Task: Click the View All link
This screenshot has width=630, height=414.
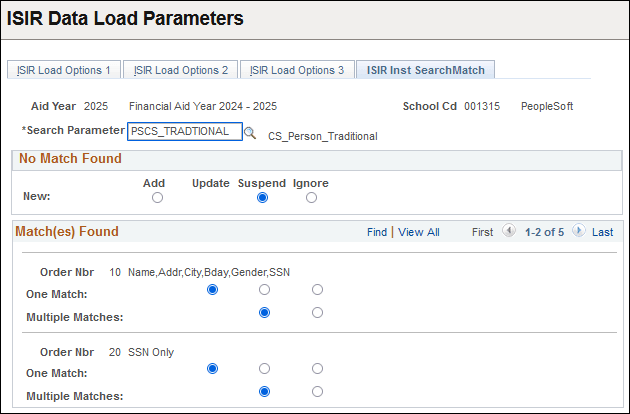Action: click(418, 232)
